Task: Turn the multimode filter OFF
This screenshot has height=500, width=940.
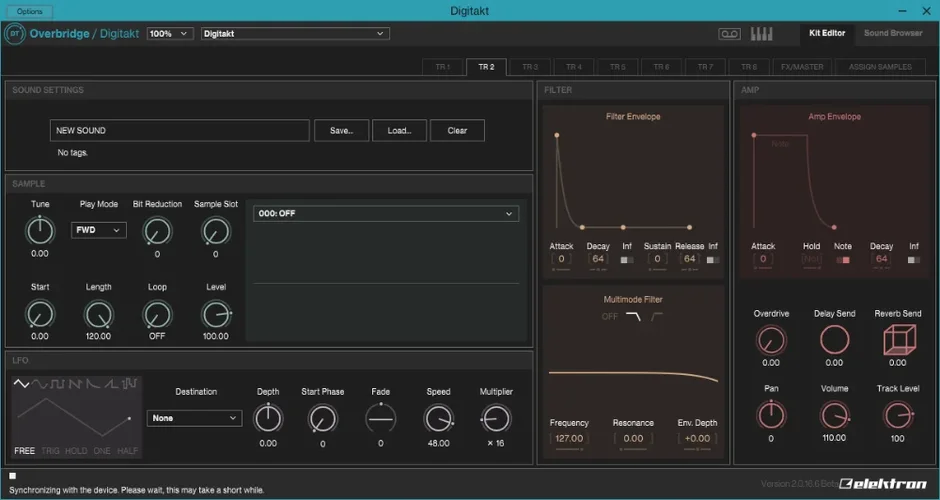Action: click(610, 317)
